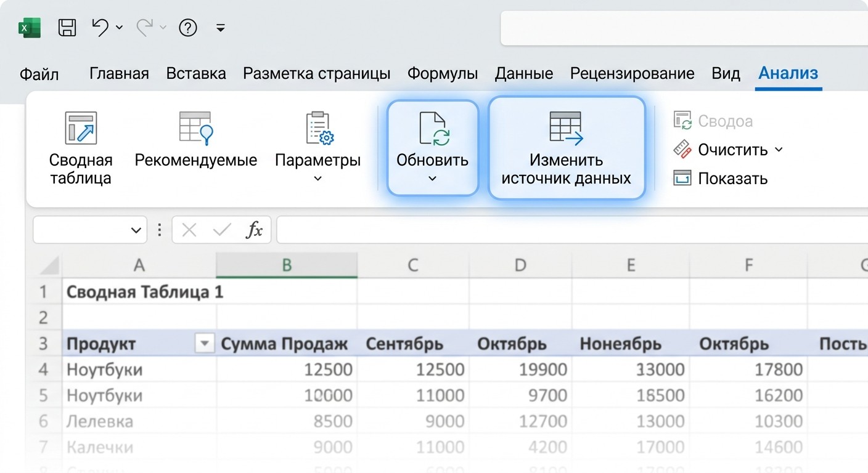The width and height of the screenshot is (868, 473).
Task: Switch to the Данные tab
Action: [x=524, y=73]
